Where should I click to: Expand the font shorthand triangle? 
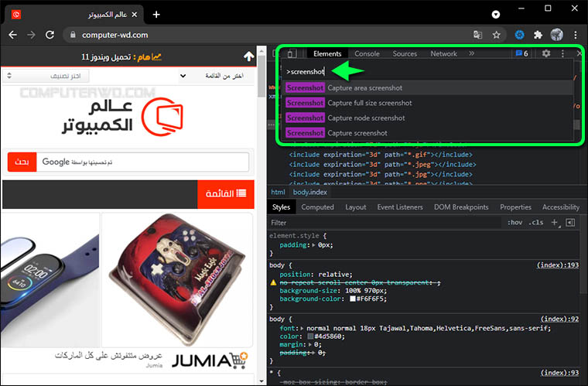coord(303,328)
